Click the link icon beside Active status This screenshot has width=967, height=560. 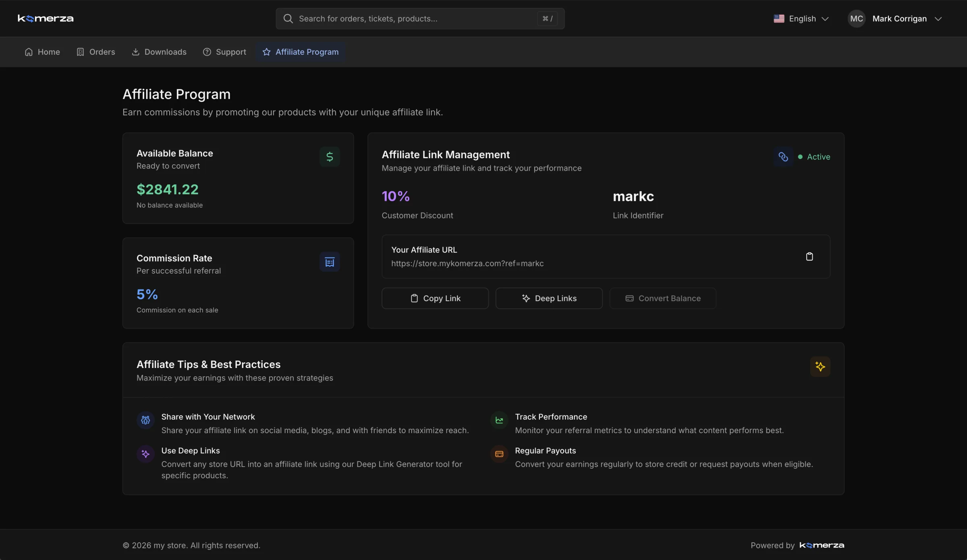click(x=783, y=157)
